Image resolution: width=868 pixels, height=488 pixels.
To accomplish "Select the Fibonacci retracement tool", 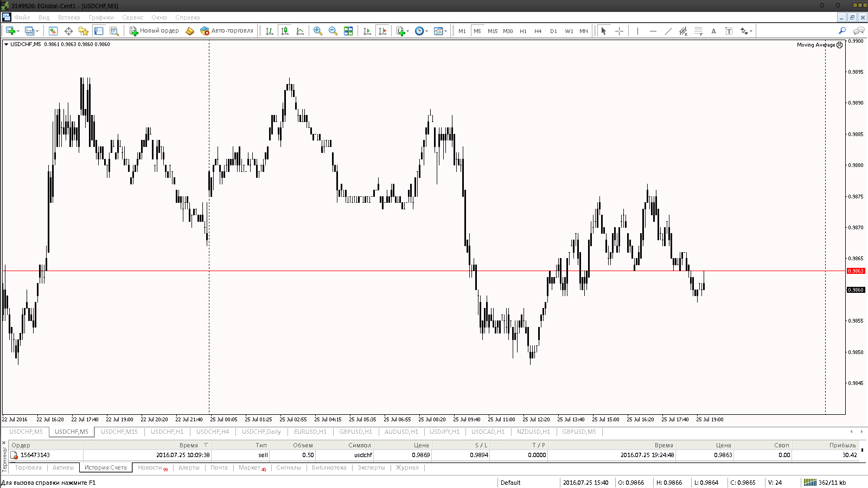I will pos(698,31).
